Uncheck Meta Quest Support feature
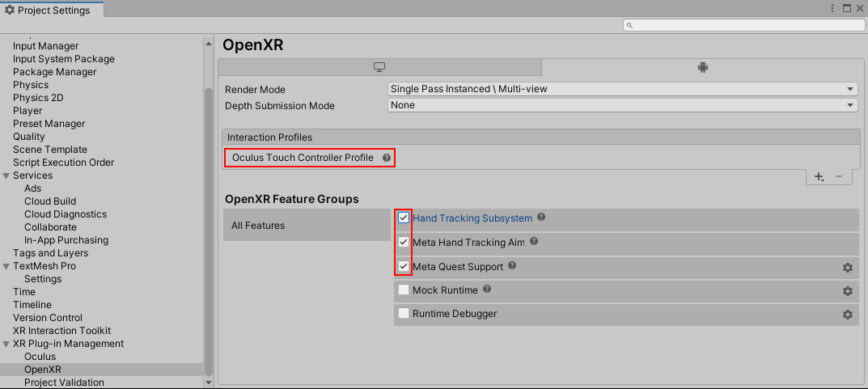Viewport: 868px width, 389px height. tap(404, 266)
